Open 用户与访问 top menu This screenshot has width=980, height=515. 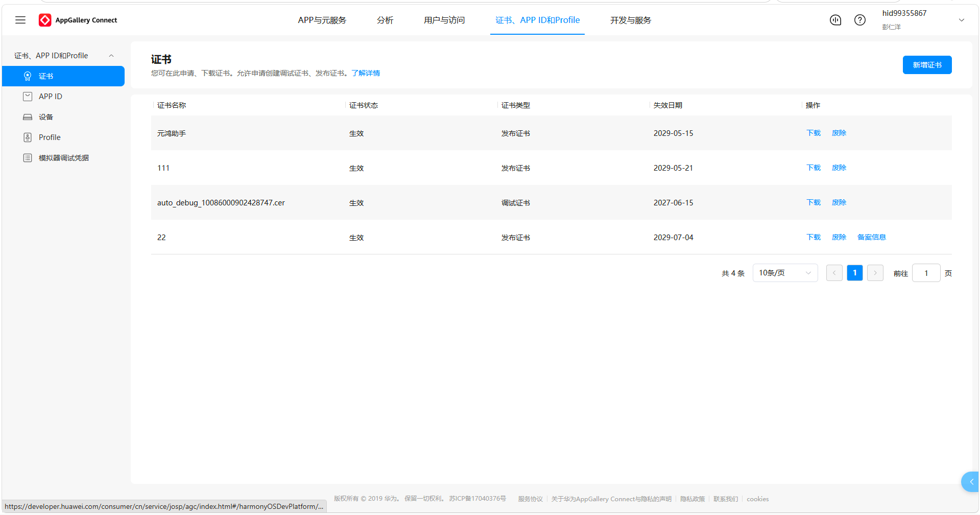[444, 20]
